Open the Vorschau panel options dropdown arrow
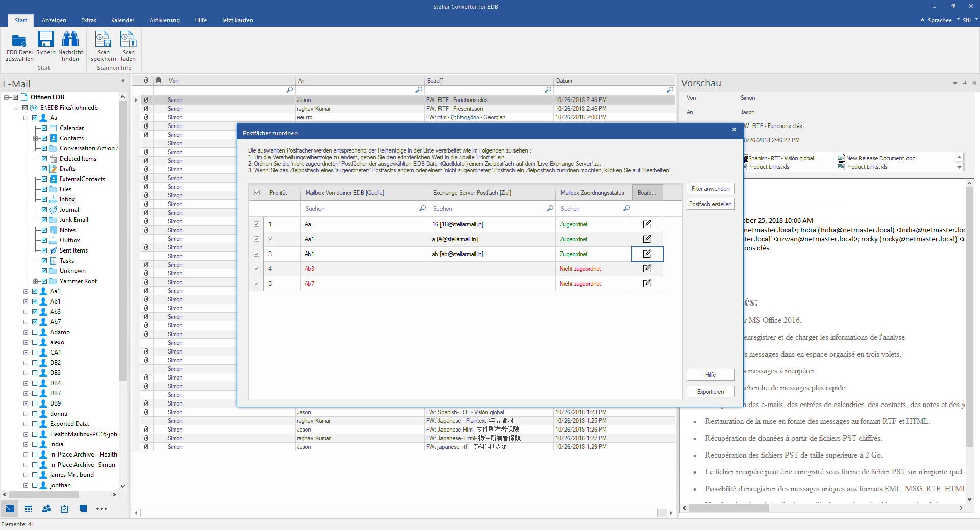Image resolution: width=980 pixels, height=530 pixels. pos(955,83)
